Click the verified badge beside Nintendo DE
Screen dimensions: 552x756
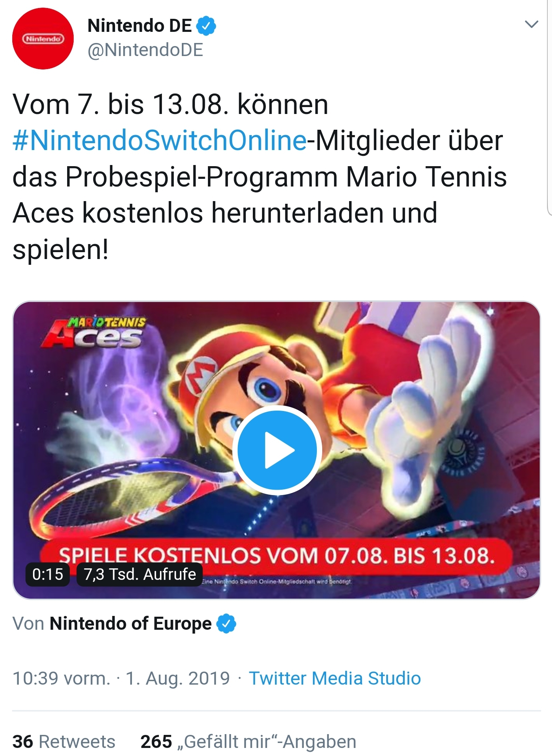[206, 26]
